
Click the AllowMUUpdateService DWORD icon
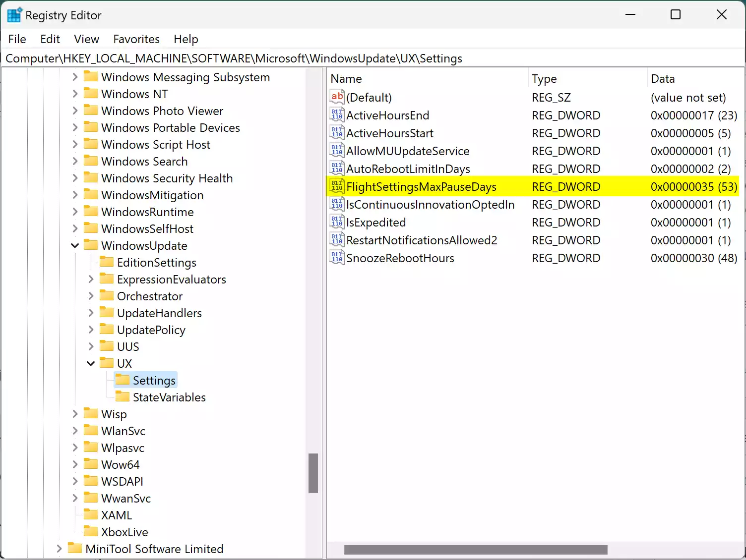coord(337,151)
